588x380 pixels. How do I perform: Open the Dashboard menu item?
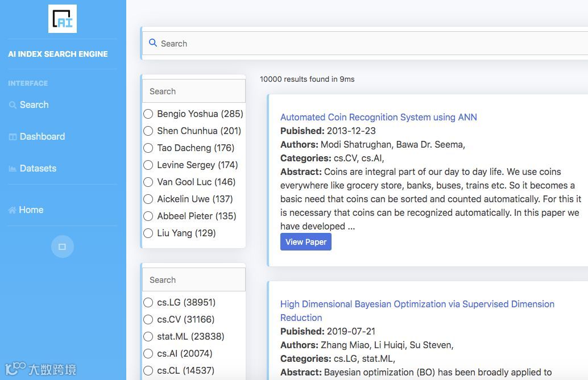[42, 136]
